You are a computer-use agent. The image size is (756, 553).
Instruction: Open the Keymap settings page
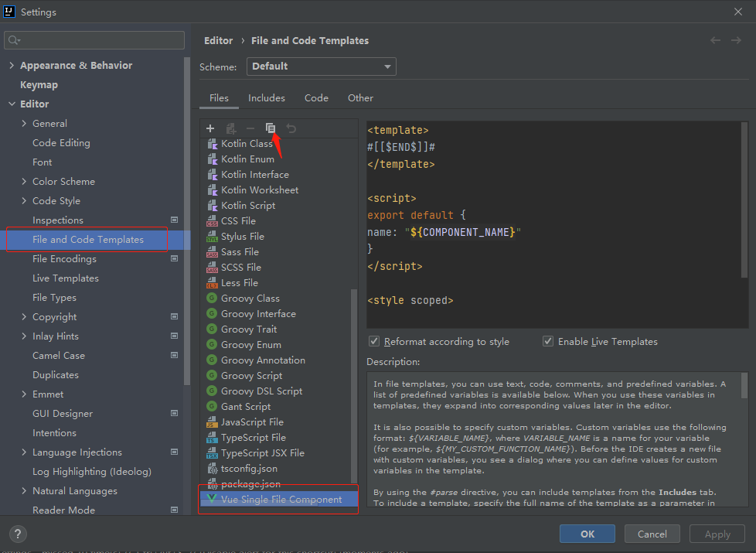pos(39,85)
